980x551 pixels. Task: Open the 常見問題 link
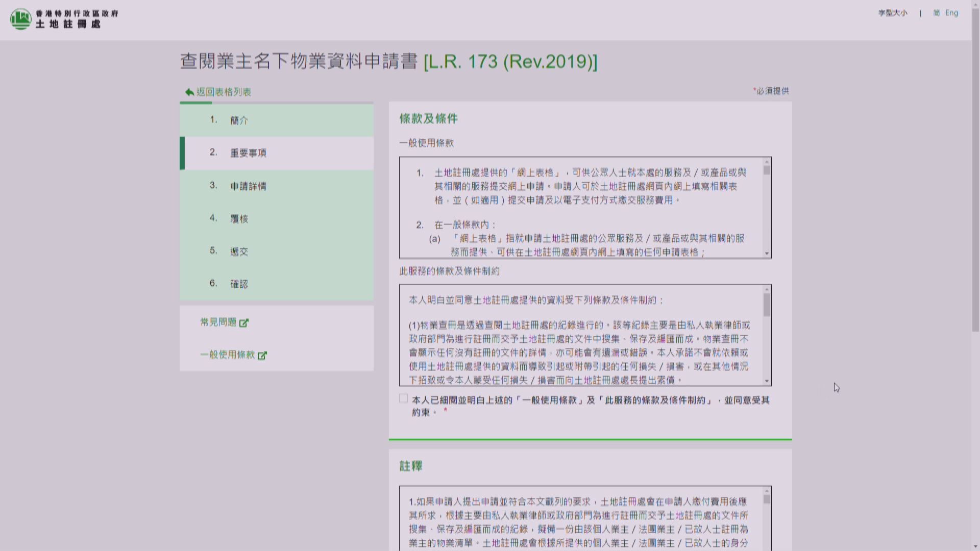218,322
